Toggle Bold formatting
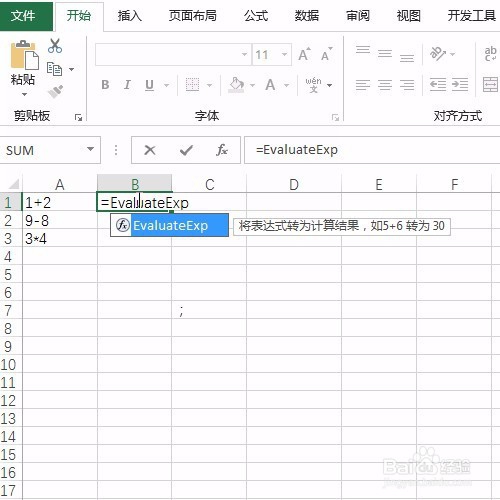The height and width of the screenshot is (500, 500). [x=105, y=85]
